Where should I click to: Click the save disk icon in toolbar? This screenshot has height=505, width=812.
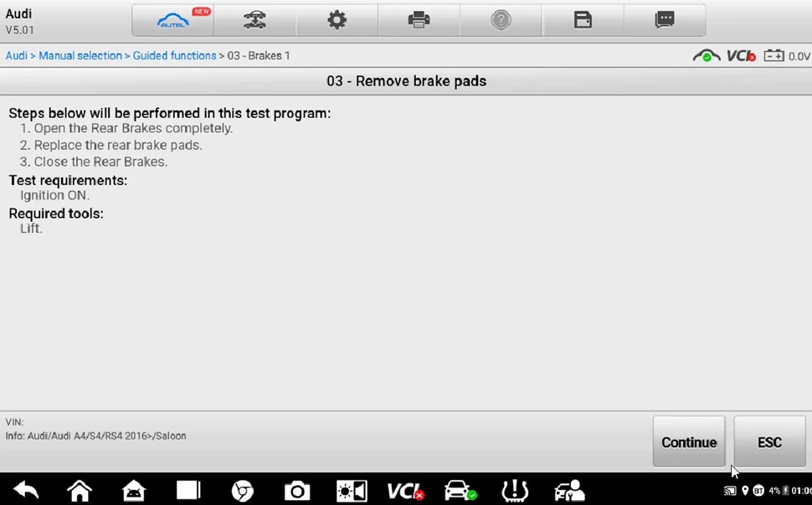[x=583, y=20]
